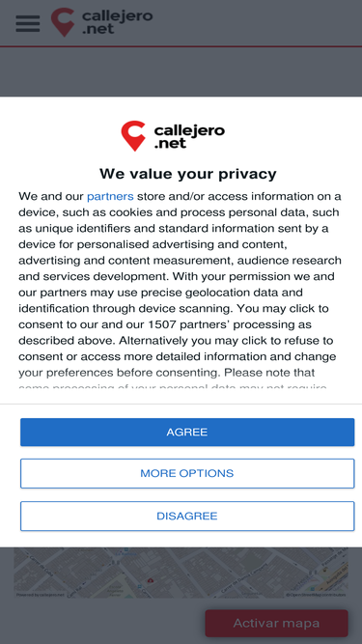Click the red pin icon in privacy dialog
Screen dimensions: 362x644
click(133, 135)
